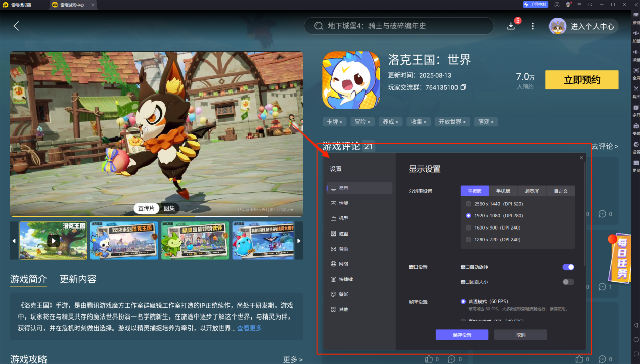The image size is (640, 364).
Task: Choose 普通模式 (60 FPS) frame rate
Action: point(463,301)
